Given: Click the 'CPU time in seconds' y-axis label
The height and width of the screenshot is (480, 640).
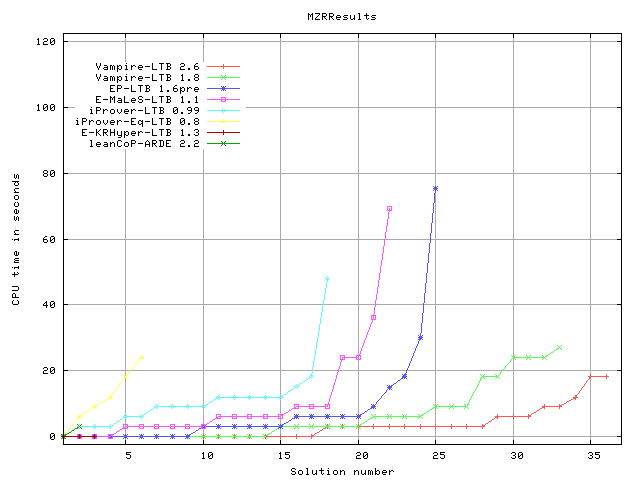Looking at the screenshot, I should coord(16,239).
